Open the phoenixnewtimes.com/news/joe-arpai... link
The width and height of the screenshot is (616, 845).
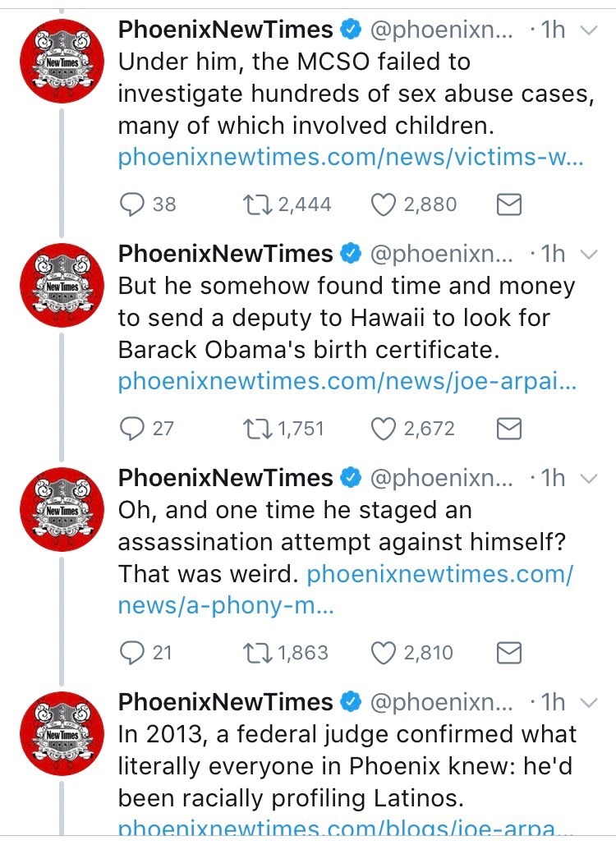click(x=347, y=382)
